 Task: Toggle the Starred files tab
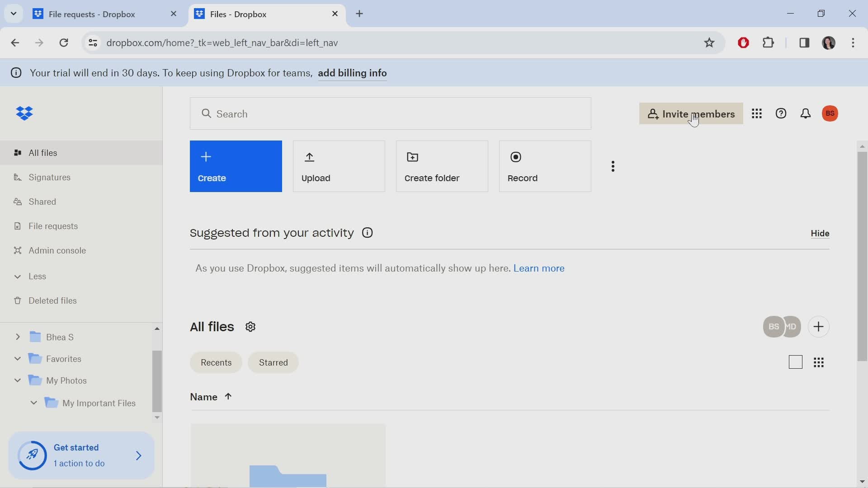tap(273, 362)
